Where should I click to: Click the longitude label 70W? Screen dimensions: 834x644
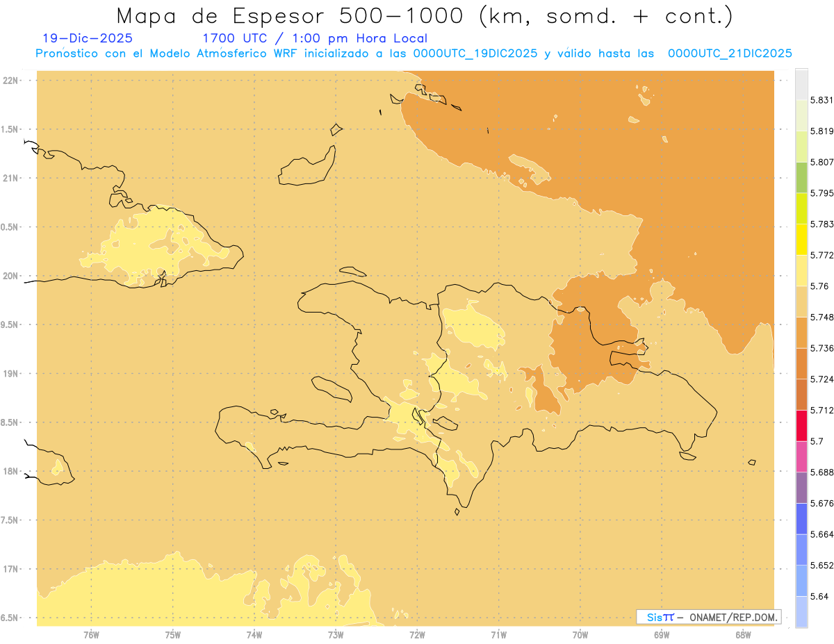580,634
